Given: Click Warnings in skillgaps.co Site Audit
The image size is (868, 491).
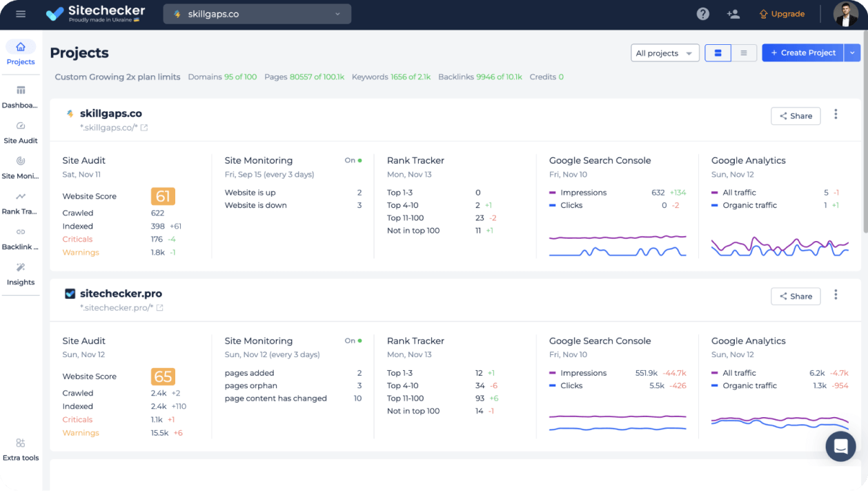Looking at the screenshot, I should (x=81, y=253).
